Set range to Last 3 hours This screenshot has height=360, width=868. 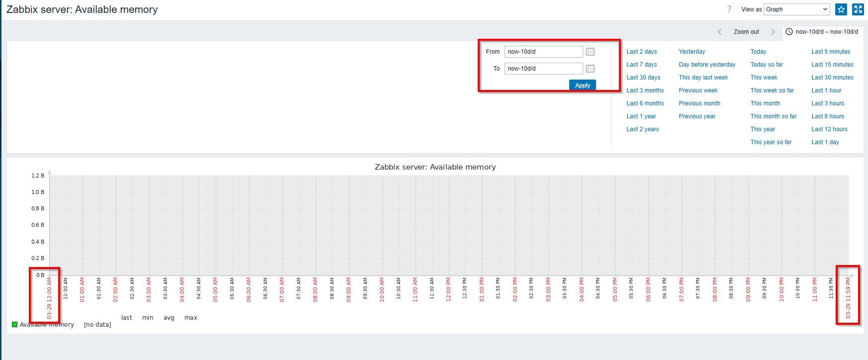pyautogui.click(x=828, y=103)
